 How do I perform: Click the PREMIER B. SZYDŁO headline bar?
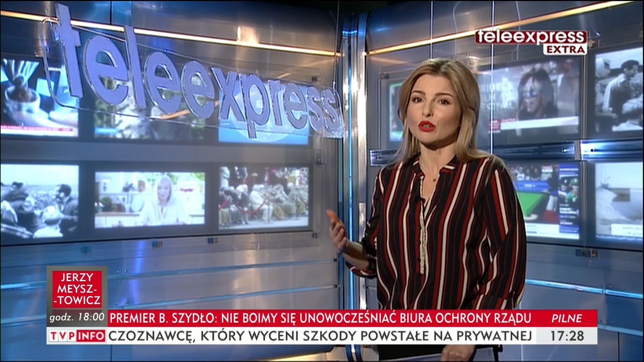point(320,318)
